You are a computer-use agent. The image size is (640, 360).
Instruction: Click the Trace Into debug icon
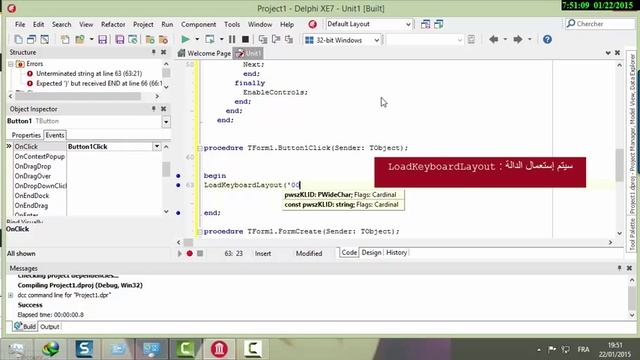pos(263,40)
